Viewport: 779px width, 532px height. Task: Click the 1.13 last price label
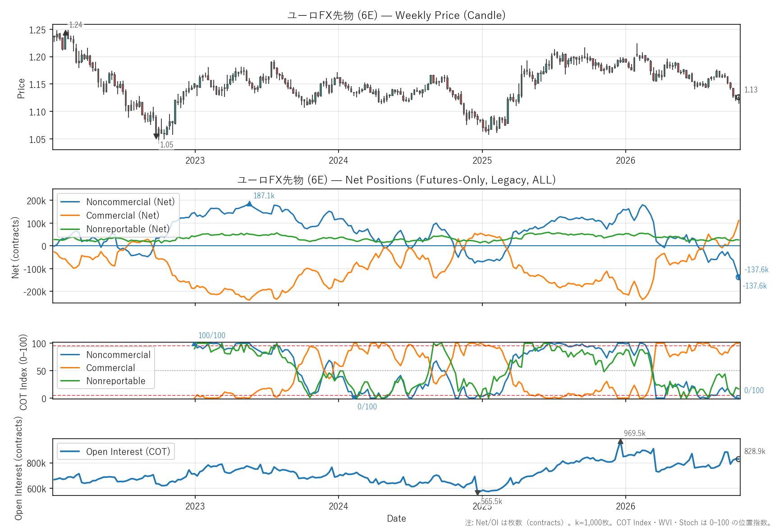(x=751, y=90)
